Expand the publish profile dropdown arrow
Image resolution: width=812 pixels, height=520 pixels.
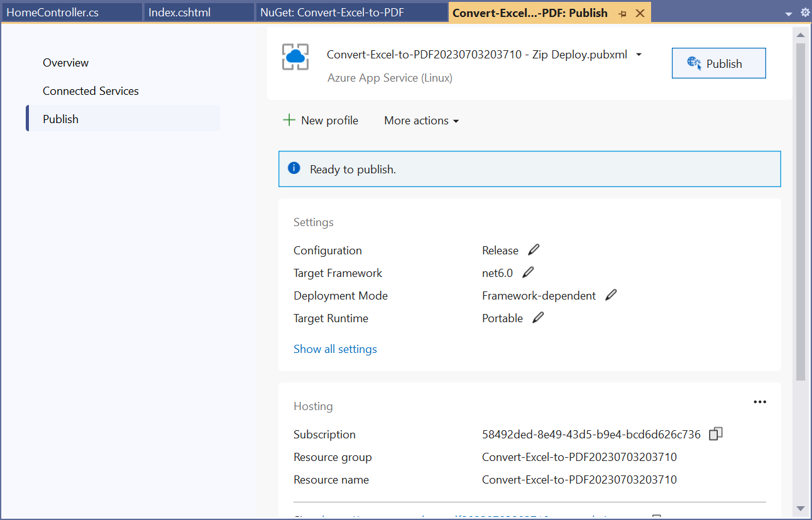pyautogui.click(x=639, y=55)
